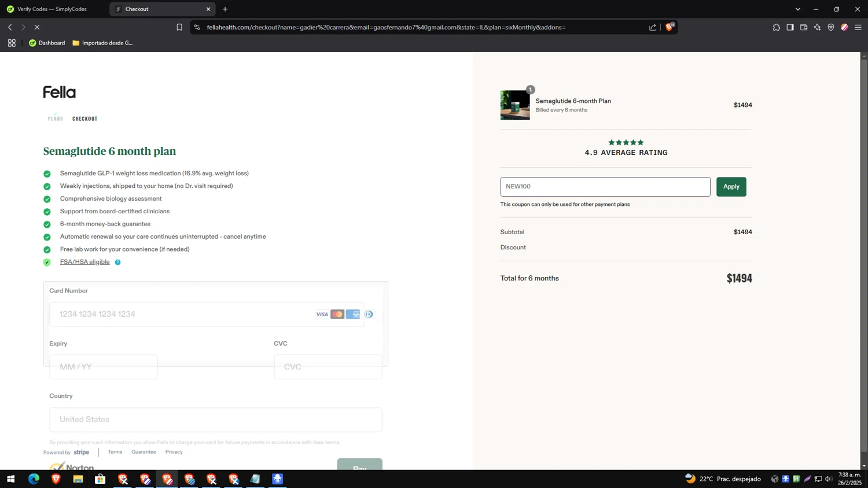The width and height of the screenshot is (868, 488).
Task: Switch to Verify Codes — SimplyCodes tab
Action: (53, 9)
